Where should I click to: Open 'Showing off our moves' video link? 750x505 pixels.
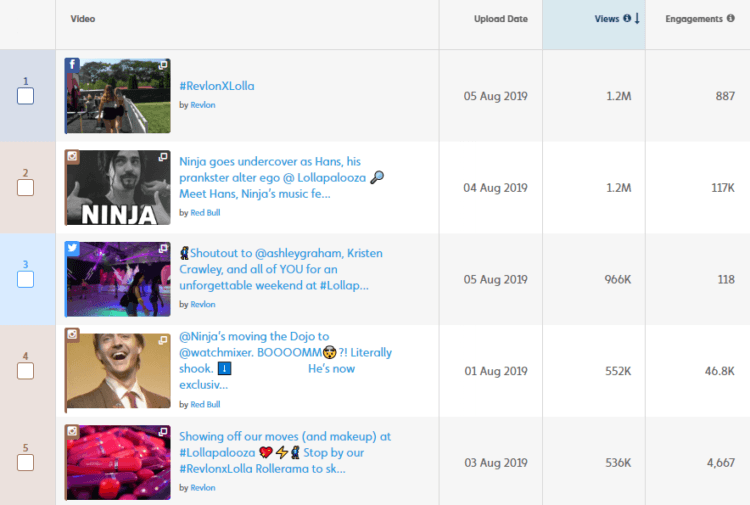point(285,452)
